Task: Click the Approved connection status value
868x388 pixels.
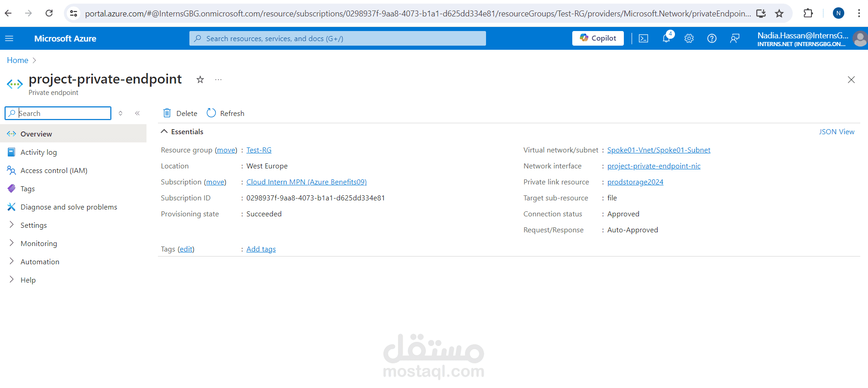Action: click(623, 214)
